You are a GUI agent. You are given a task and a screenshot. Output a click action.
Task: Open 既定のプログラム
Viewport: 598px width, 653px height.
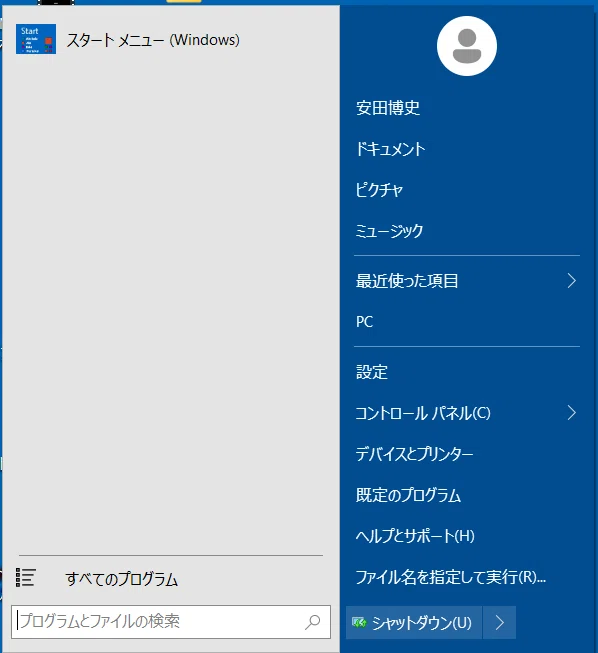(x=408, y=495)
